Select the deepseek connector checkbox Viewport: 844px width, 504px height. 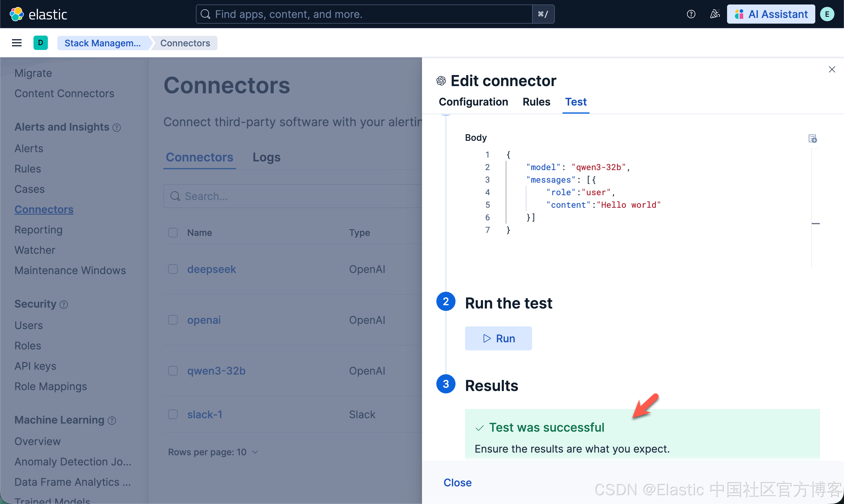click(x=173, y=269)
